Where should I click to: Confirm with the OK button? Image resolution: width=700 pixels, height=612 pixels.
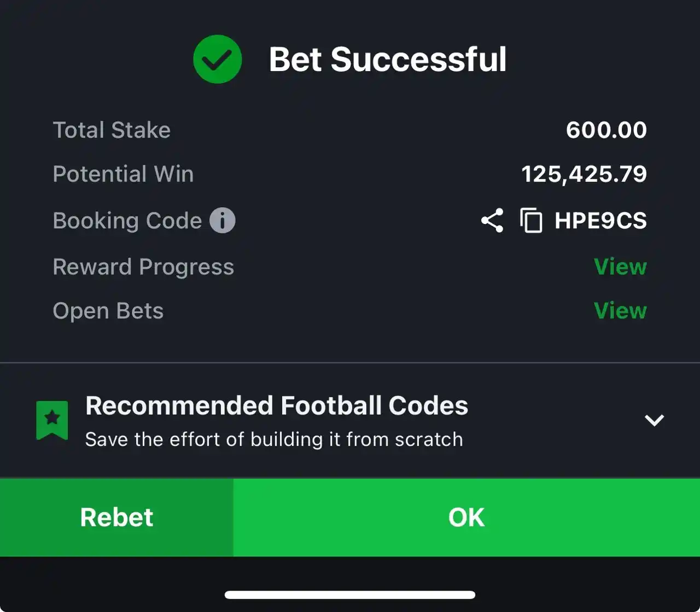coord(466,517)
